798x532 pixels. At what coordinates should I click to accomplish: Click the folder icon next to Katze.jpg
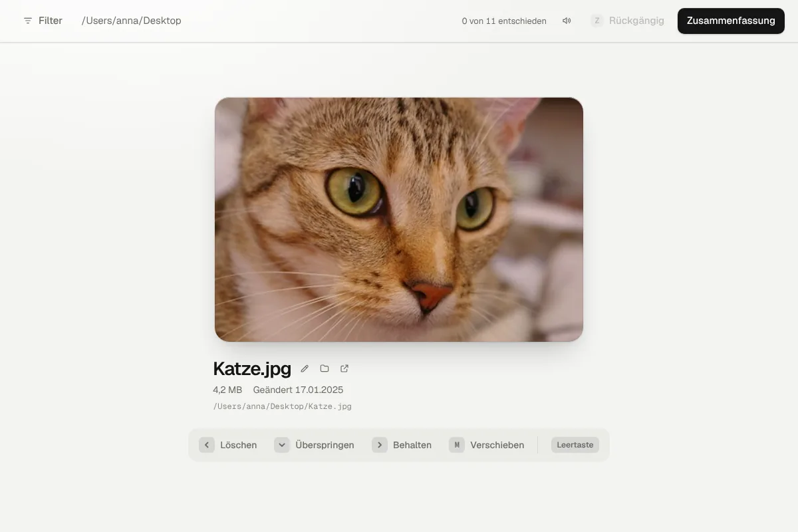325,368
